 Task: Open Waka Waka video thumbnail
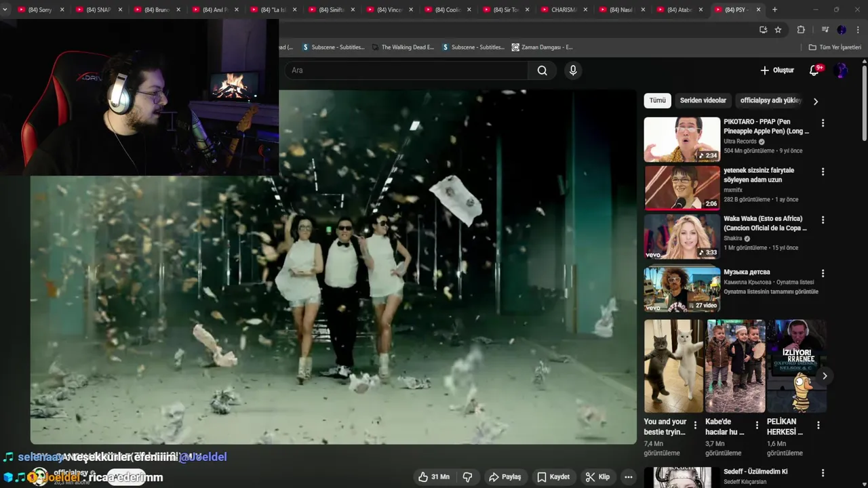click(682, 237)
